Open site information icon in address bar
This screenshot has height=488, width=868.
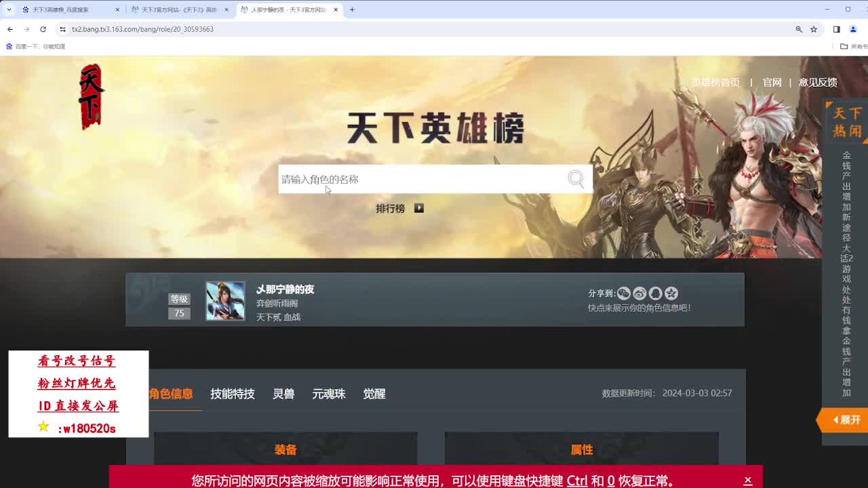click(x=62, y=29)
